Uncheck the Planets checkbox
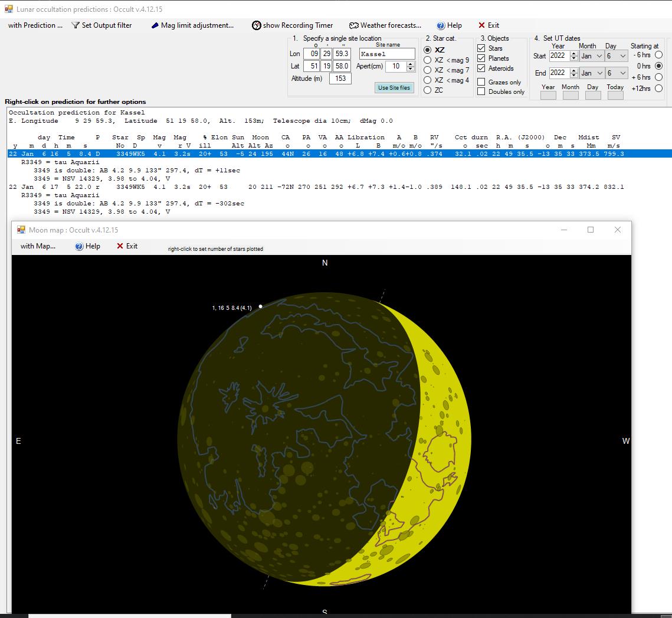This screenshot has width=672, height=618. coord(481,58)
